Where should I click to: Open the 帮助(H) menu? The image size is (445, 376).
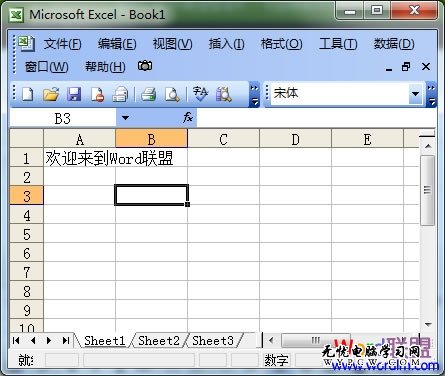click(x=105, y=67)
